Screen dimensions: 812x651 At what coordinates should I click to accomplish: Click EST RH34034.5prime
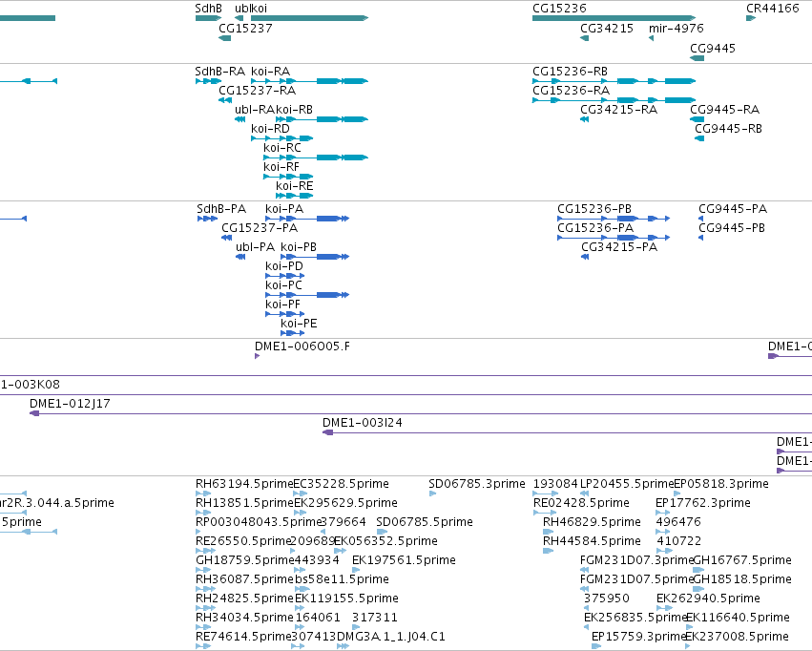point(244,619)
